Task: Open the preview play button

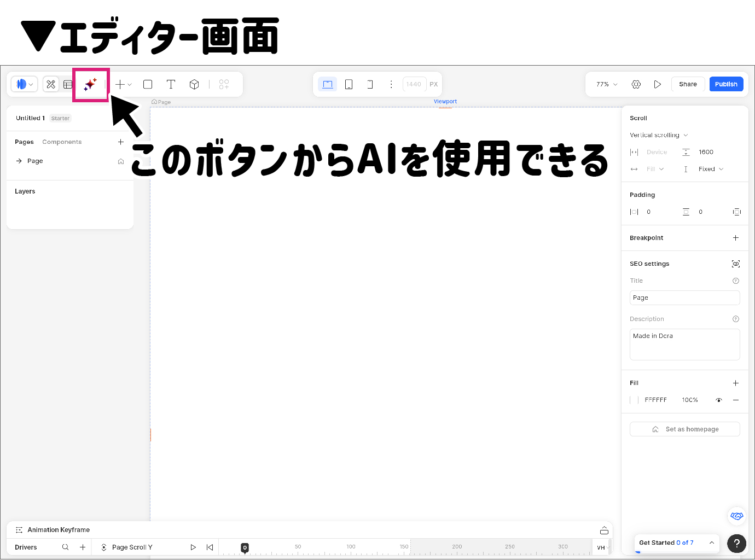Action: (657, 84)
